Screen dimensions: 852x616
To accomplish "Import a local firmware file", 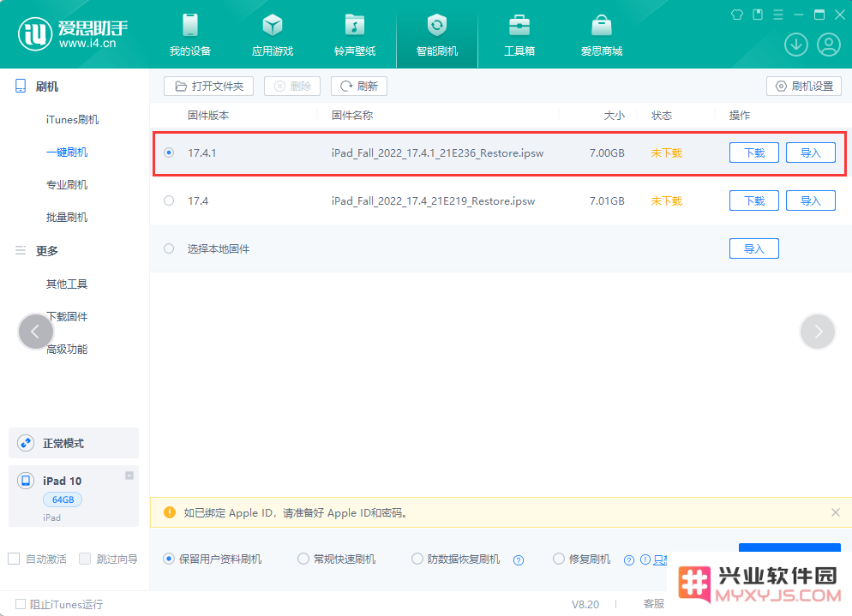I will click(x=753, y=248).
